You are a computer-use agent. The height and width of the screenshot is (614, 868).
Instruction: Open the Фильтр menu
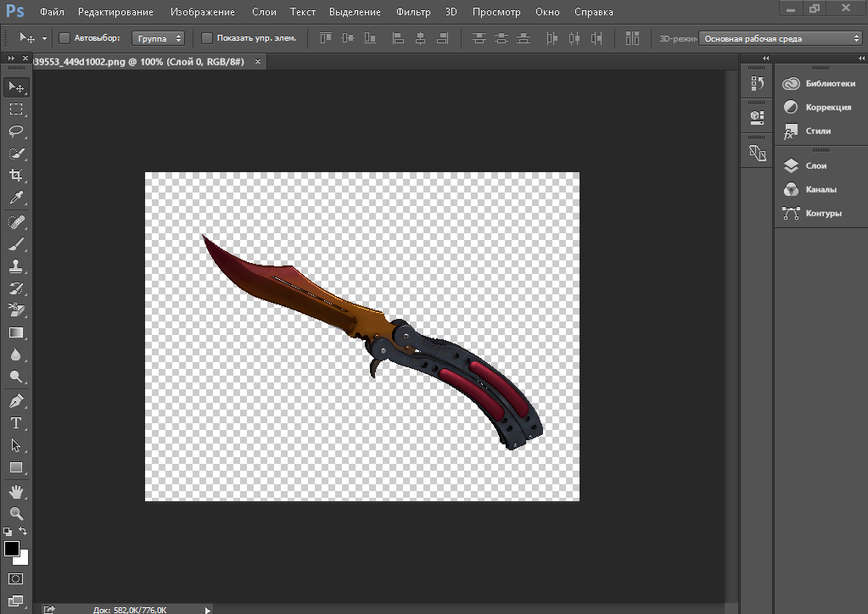[x=413, y=12]
